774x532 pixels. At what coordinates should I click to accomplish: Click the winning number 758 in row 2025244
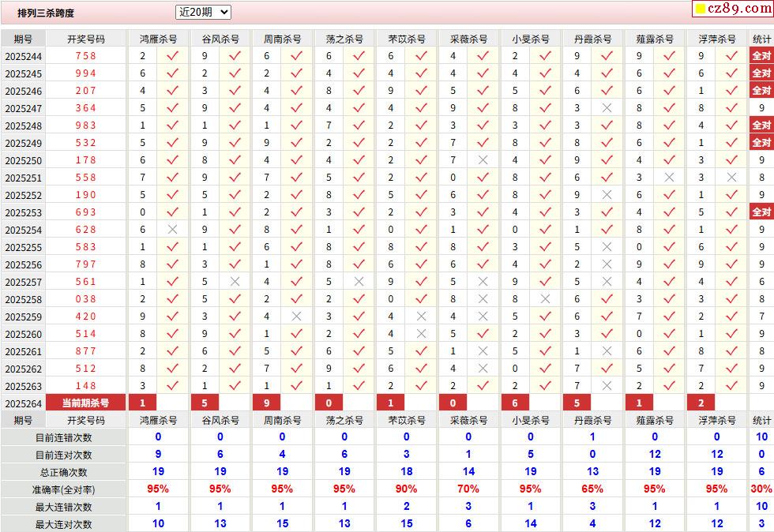85,56
